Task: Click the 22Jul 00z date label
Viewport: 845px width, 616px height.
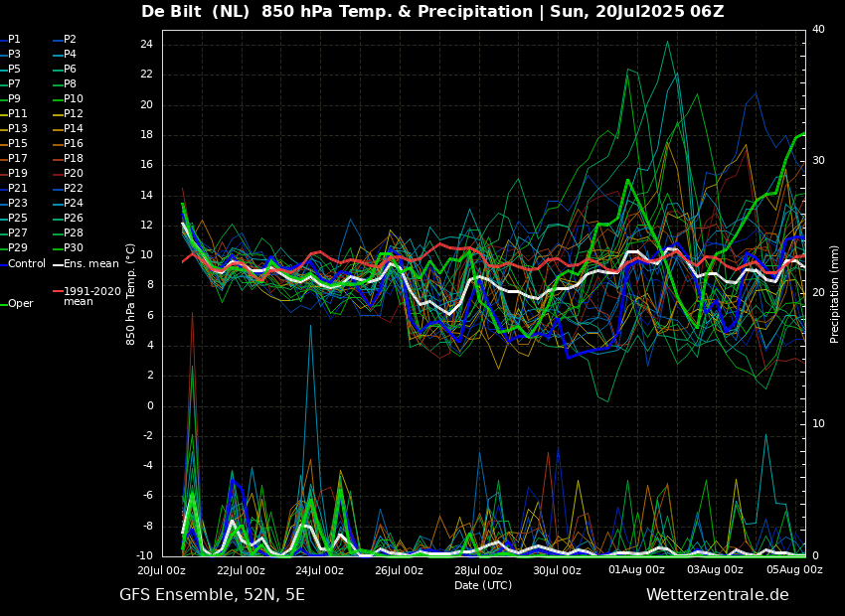Action: [241, 570]
